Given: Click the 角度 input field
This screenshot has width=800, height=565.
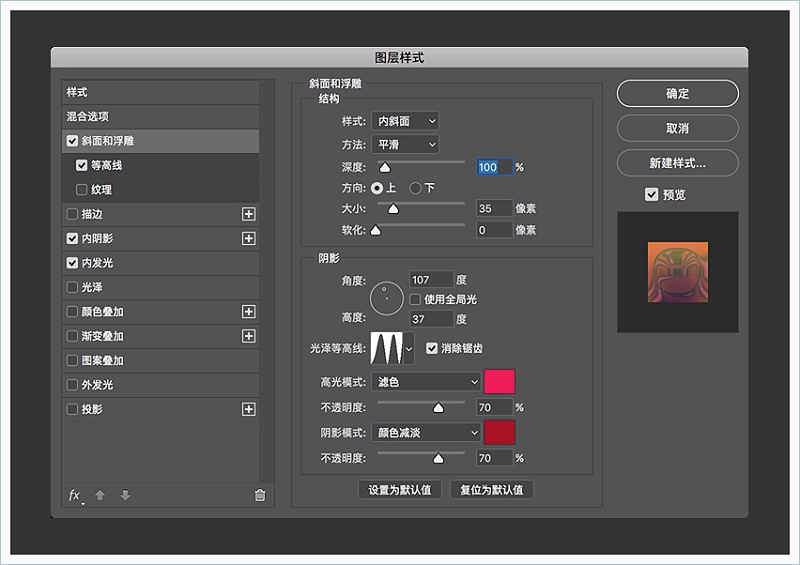Looking at the screenshot, I should coord(431,280).
